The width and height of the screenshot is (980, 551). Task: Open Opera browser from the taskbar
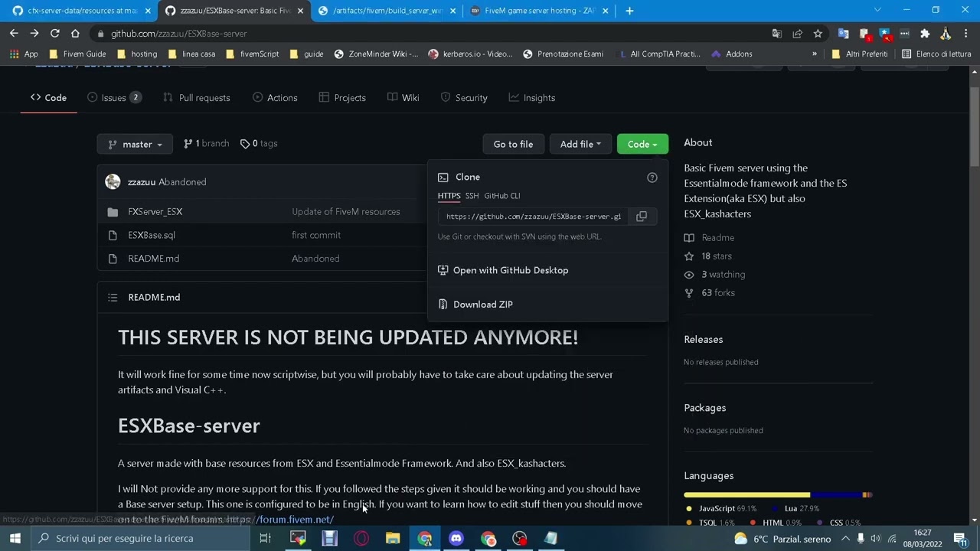pyautogui.click(x=361, y=538)
